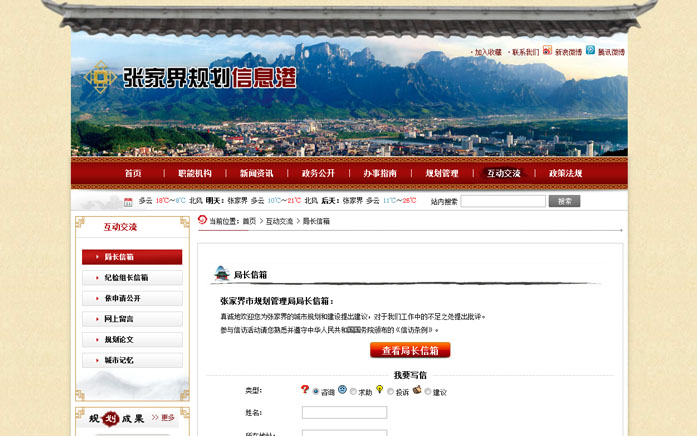Click the 规划成果 panel header

[x=116, y=418]
